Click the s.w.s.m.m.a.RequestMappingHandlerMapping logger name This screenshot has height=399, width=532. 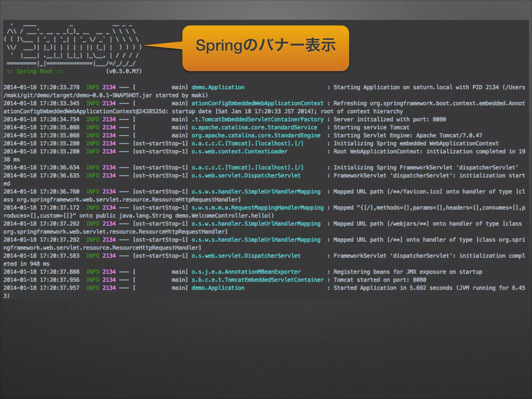pos(257,208)
